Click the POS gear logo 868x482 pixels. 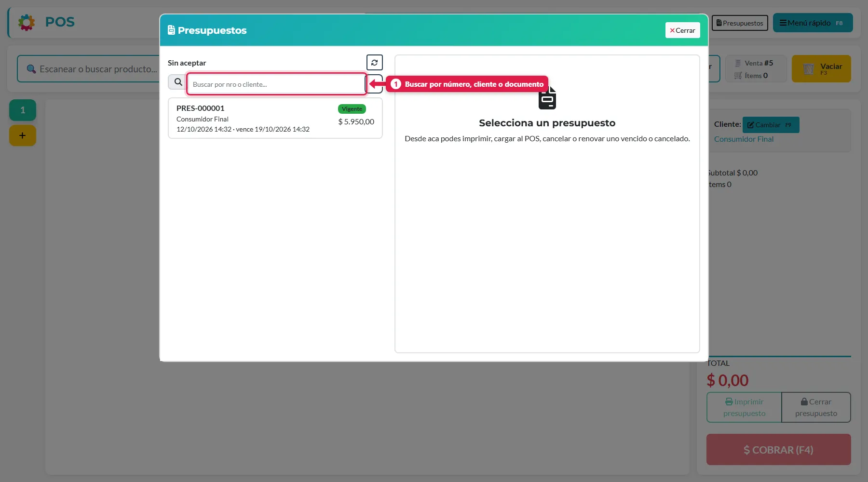pos(27,22)
